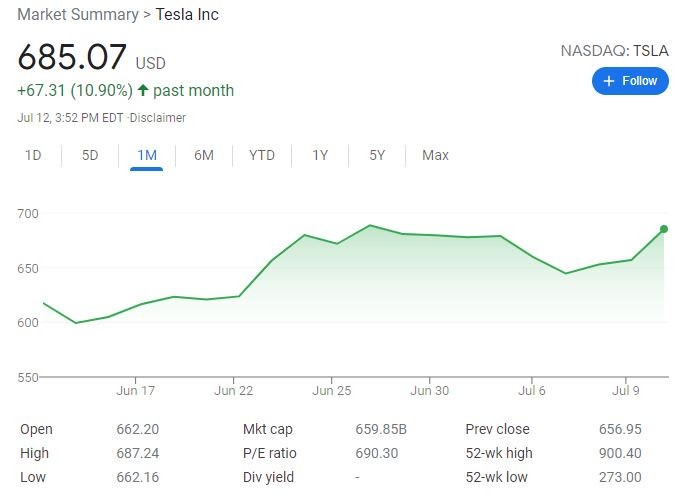
Task: Click the 685.07 stock price
Action: 71,56
